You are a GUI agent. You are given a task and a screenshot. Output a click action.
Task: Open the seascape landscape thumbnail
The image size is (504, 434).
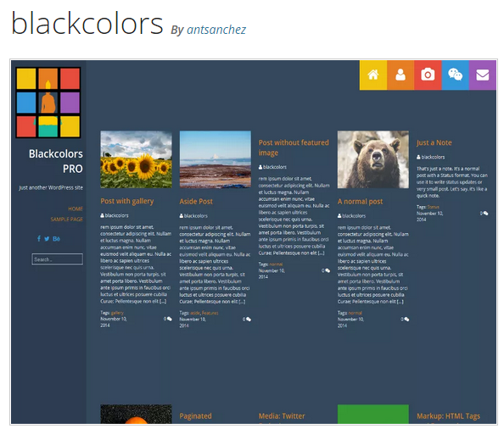216,159
